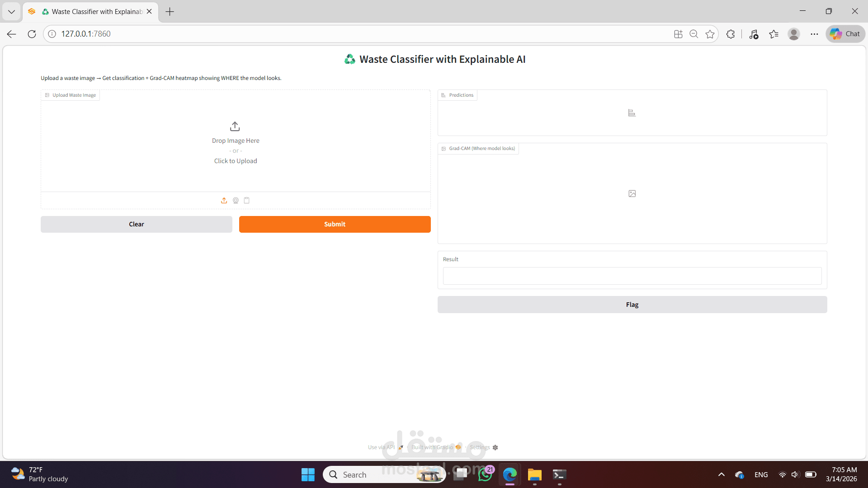Open the Copilot Chat button
Image resolution: width=868 pixels, height=488 pixels.
coord(845,34)
